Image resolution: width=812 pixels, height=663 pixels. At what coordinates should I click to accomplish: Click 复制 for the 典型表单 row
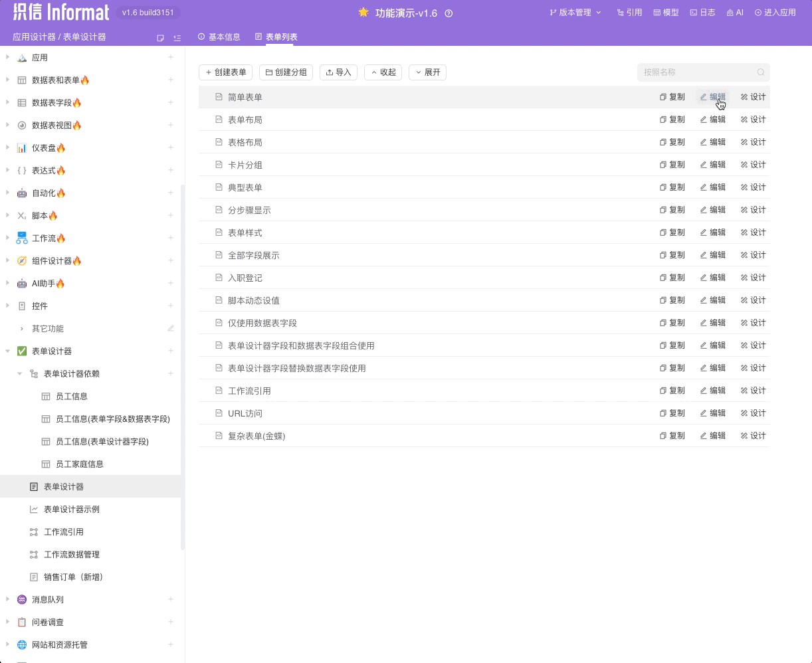click(x=672, y=187)
